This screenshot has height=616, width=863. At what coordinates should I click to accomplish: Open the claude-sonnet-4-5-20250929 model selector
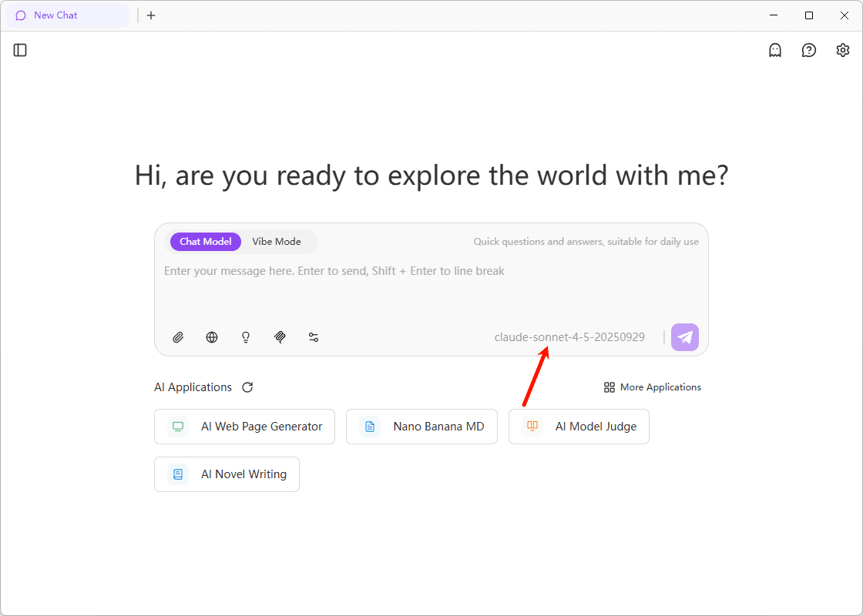pyautogui.click(x=569, y=337)
